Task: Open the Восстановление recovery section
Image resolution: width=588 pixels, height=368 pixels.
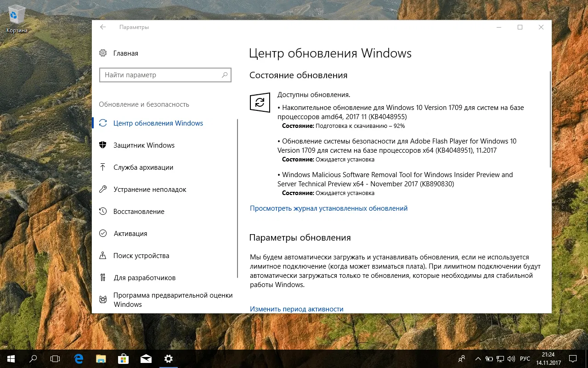Action: point(139,211)
